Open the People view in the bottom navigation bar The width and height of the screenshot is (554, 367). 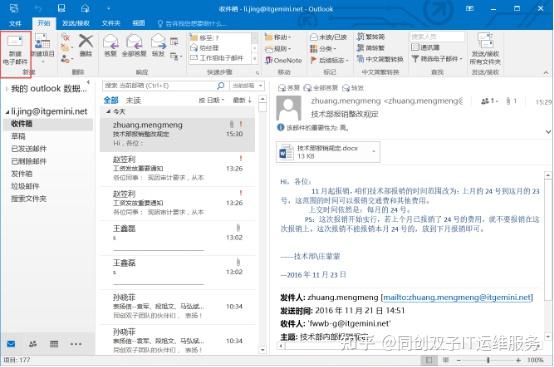[33, 344]
